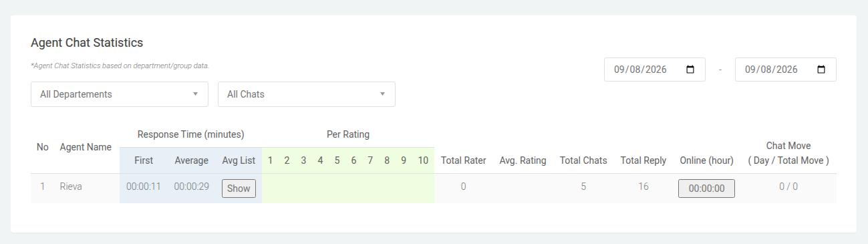
Task: Select the Agent Name column header
Action: click(x=86, y=147)
